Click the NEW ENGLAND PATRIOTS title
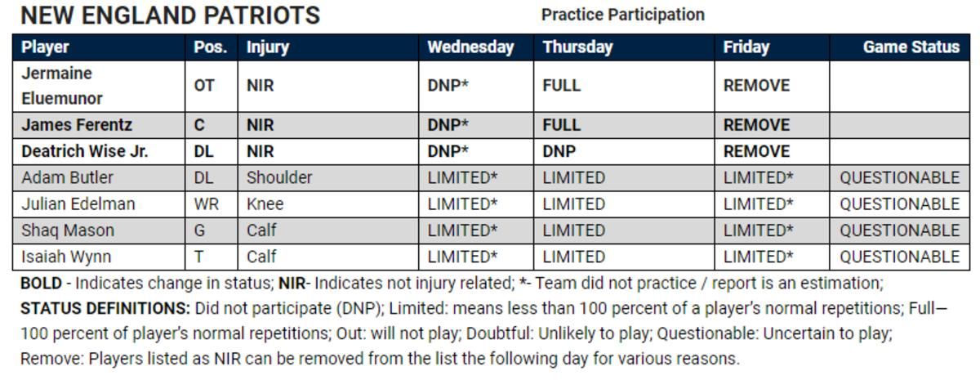The width and height of the screenshot is (980, 380). [170, 15]
